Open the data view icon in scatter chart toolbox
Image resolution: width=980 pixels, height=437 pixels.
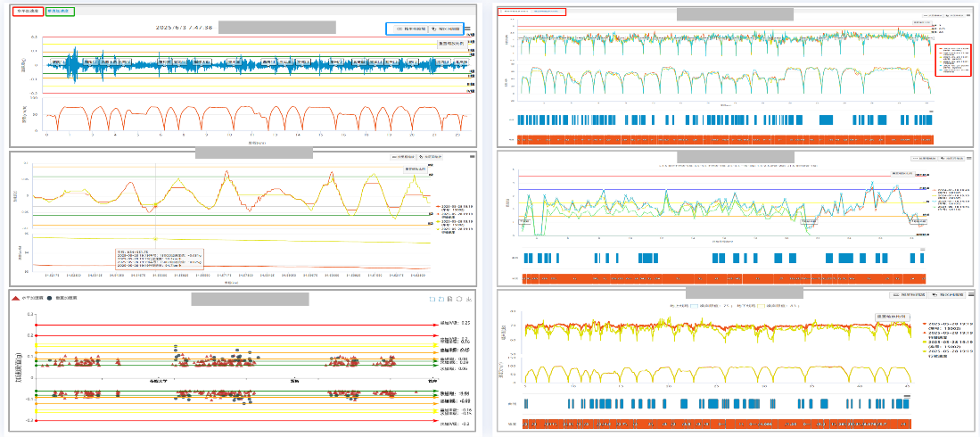point(449,299)
